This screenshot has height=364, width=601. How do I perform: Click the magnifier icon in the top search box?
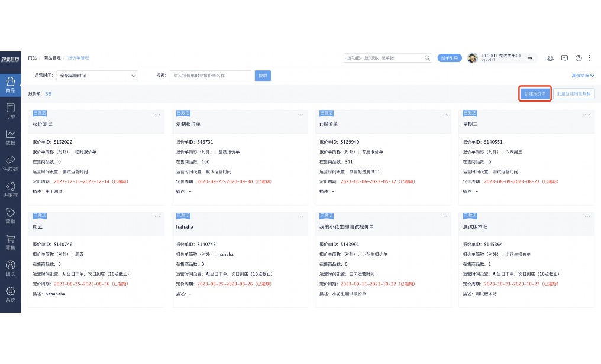(x=427, y=58)
